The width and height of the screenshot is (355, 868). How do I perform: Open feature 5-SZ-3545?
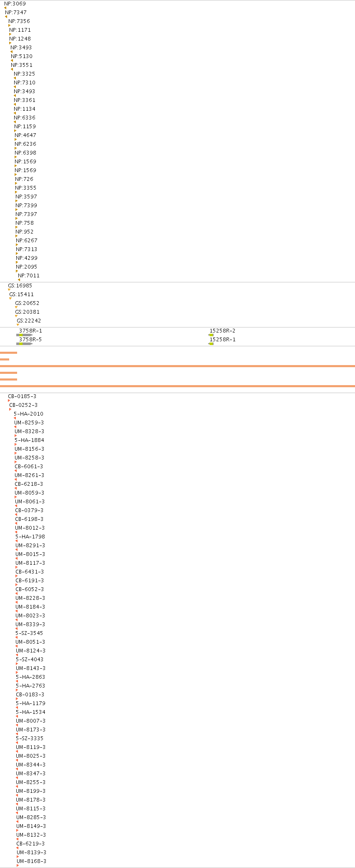pyautogui.click(x=29, y=633)
